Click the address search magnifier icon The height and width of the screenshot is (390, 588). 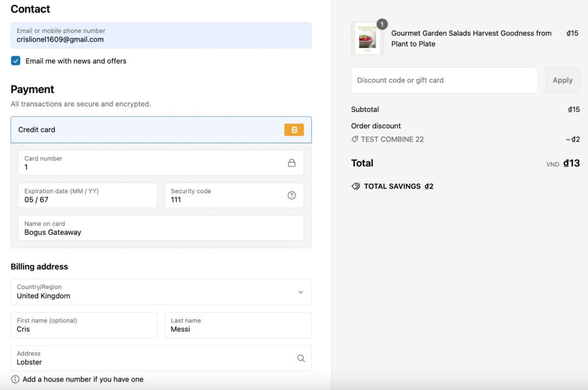(x=301, y=358)
